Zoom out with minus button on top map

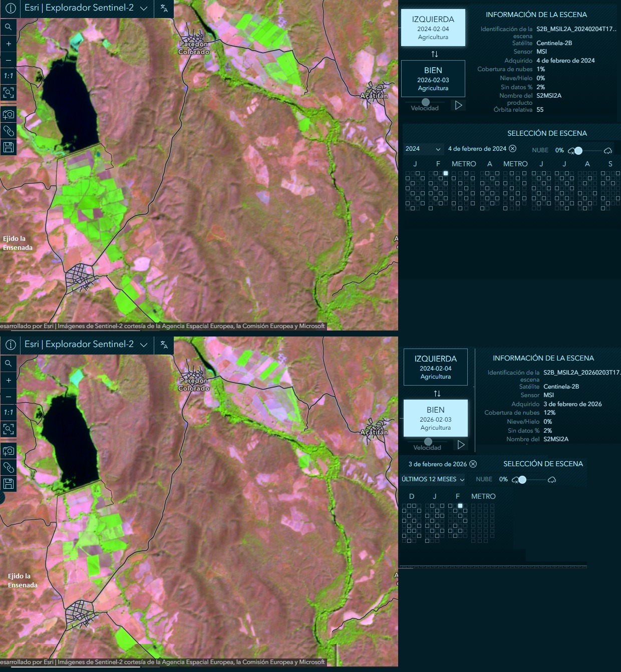(x=9, y=60)
